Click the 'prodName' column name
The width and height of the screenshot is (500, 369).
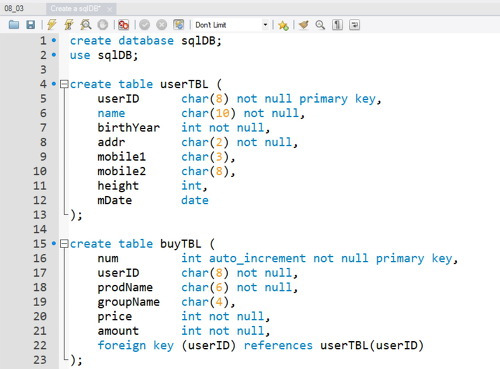(x=125, y=287)
